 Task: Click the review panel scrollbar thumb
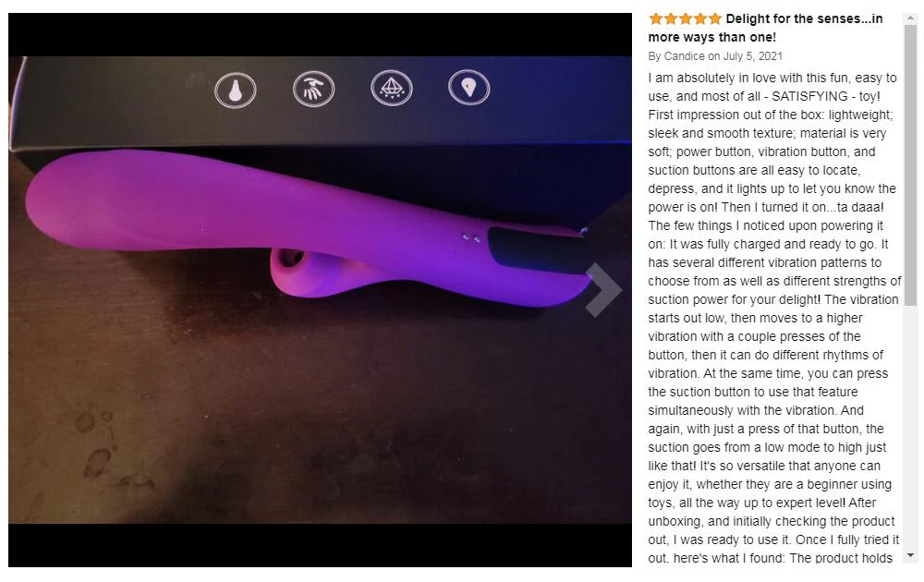(911, 165)
